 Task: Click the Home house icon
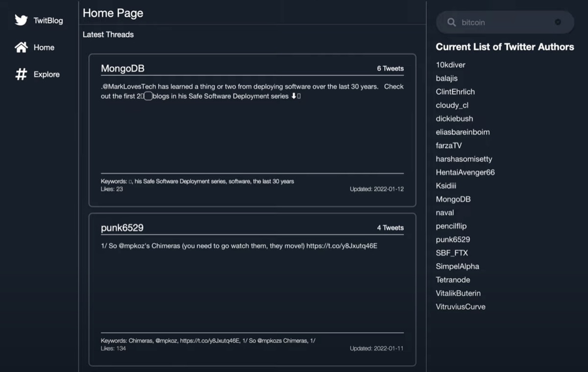(21, 47)
